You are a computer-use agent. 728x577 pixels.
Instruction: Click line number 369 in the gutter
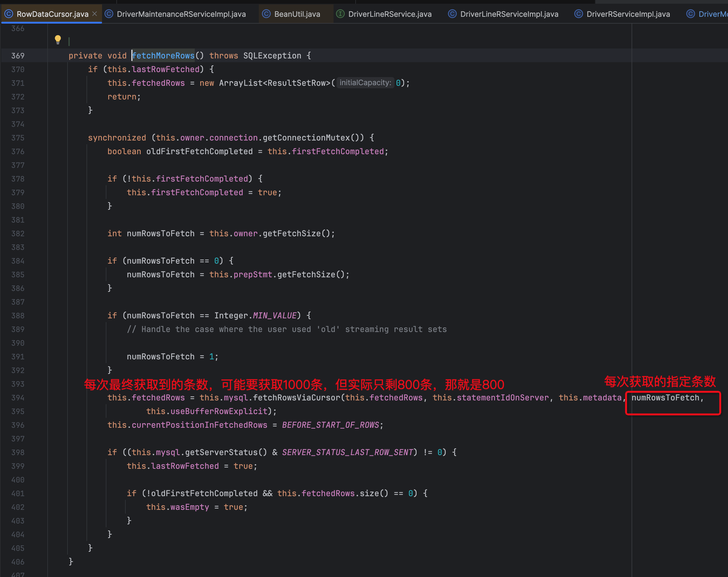click(x=18, y=56)
